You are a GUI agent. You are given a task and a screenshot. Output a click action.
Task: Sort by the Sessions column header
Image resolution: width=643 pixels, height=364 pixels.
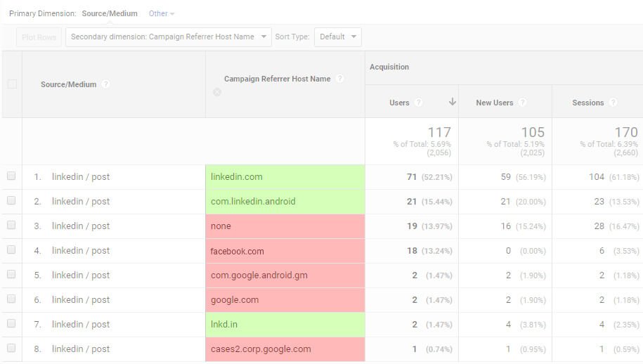pyautogui.click(x=587, y=103)
